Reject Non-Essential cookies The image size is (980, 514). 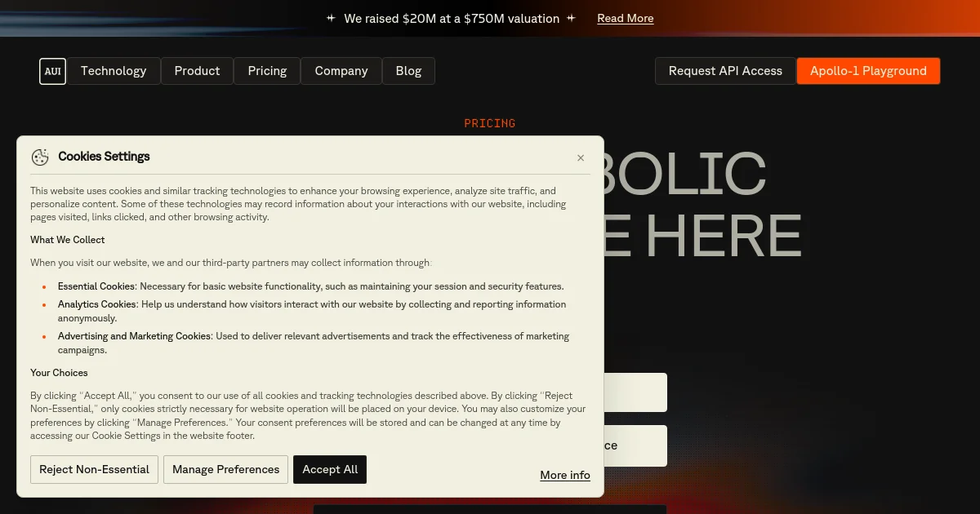point(95,469)
